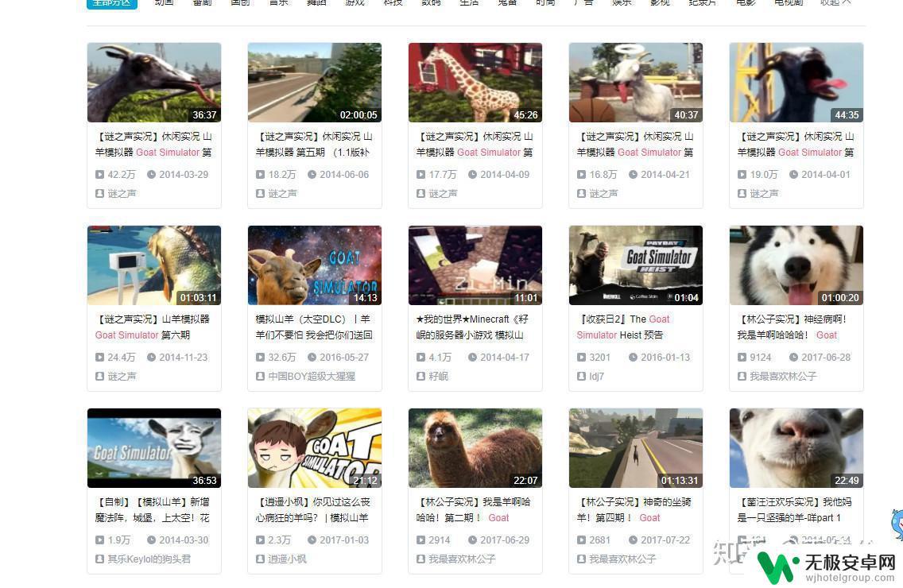This screenshot has height=588, width=903.
Task: Click the uploader icon beside 籽岷
Action: (x=421, y=377)
